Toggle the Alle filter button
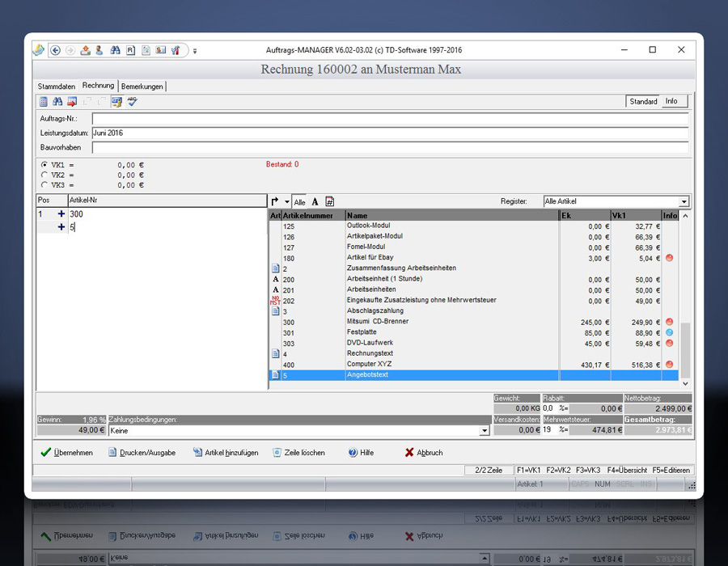This screenshot has height=566, width=728. [x=299, y=202]
